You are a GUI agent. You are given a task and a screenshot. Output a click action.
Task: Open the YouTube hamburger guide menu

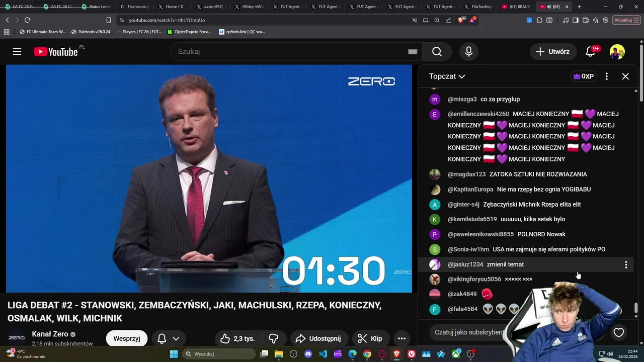(17, 52)
